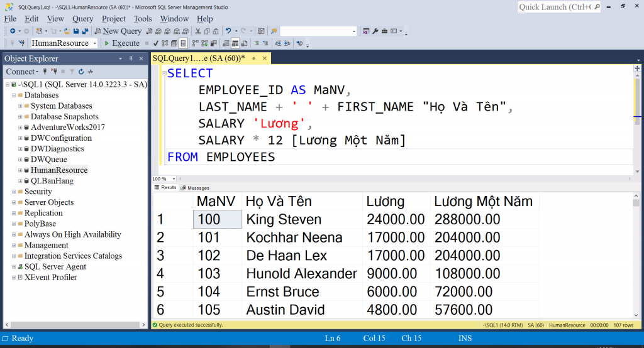Collapse the Databases folder node
Image resolution: width=644 pixels, height=348 pixels.
(14, 95)
